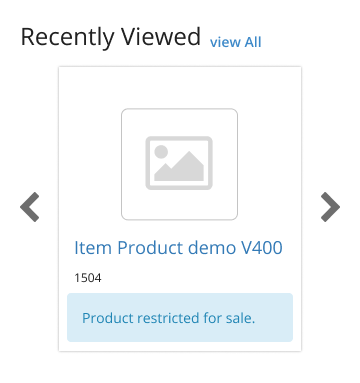360x383 pixels.
Task: Click the blue restricted-sale alert box
Action: click(180, 317)
